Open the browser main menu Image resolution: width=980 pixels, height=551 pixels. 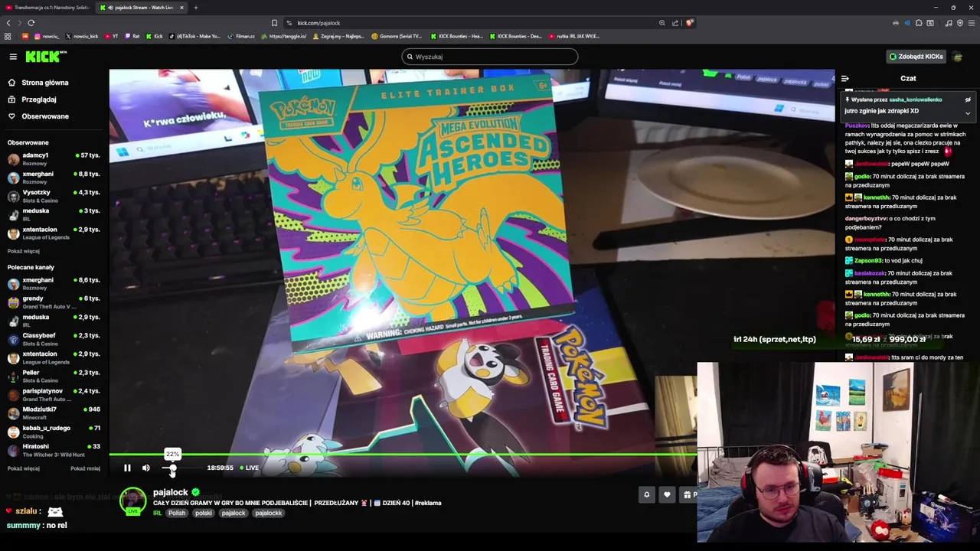(971, 23)
